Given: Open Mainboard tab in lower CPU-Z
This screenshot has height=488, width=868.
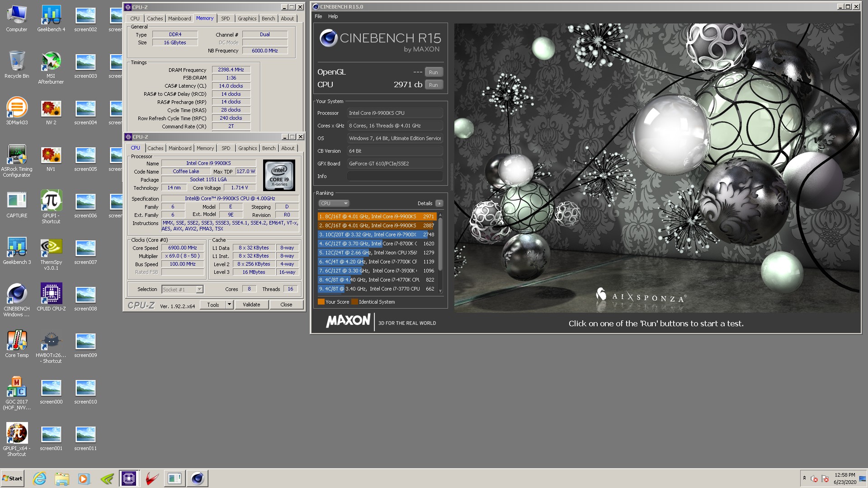Looking at the screenshot, I should (180, 148).
